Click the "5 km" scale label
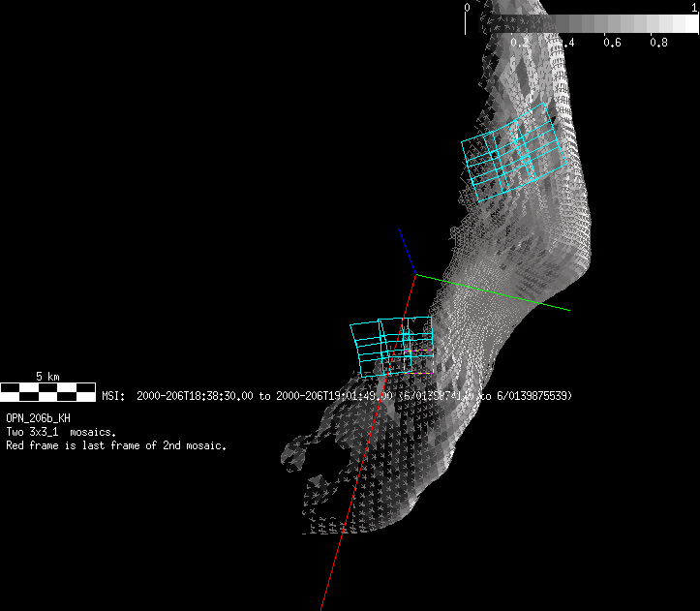Image resolution: width=700 pixels, height=611 pixels. tap(47, 376)
